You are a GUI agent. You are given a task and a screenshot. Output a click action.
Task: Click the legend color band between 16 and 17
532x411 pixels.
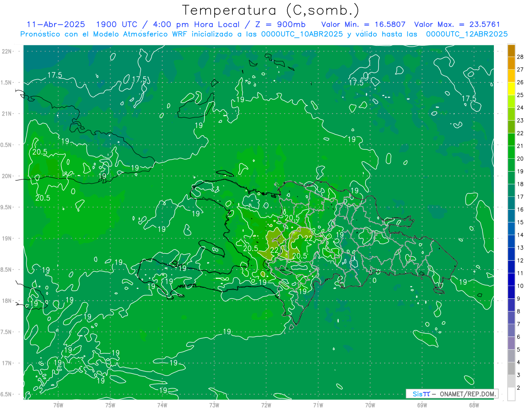point(511,203)
